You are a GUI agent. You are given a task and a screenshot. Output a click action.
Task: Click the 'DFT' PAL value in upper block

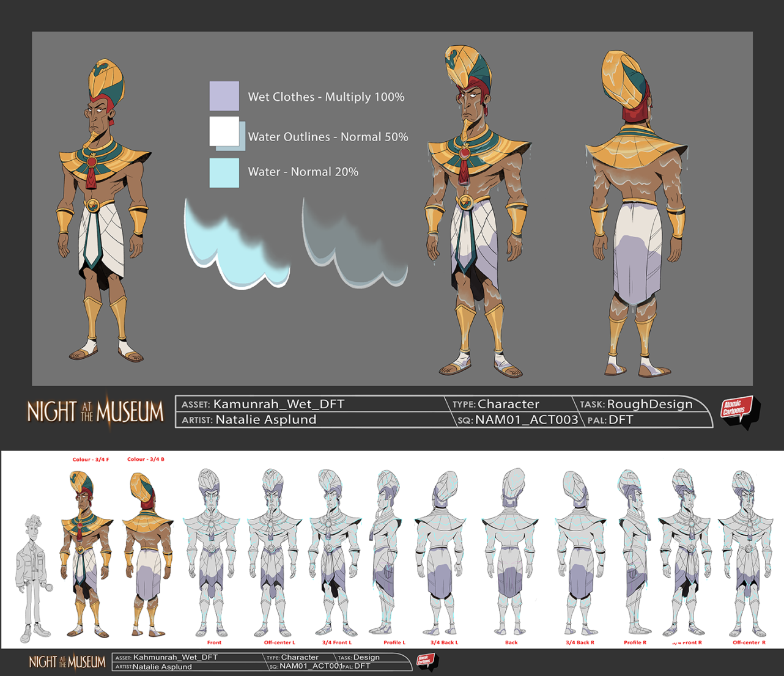point(621,419)
